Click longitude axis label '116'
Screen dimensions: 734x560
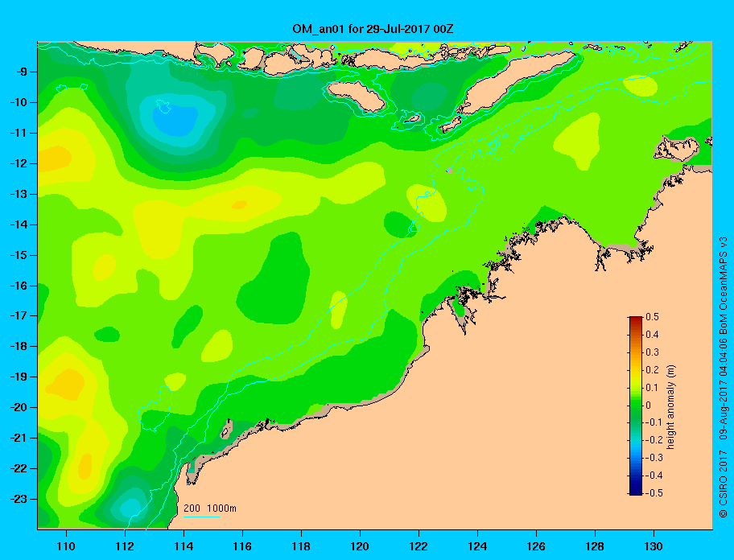point(242,546)
